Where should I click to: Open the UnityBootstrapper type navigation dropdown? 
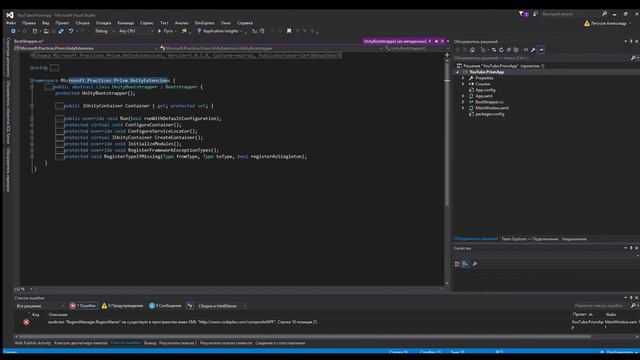coord(271,48)
